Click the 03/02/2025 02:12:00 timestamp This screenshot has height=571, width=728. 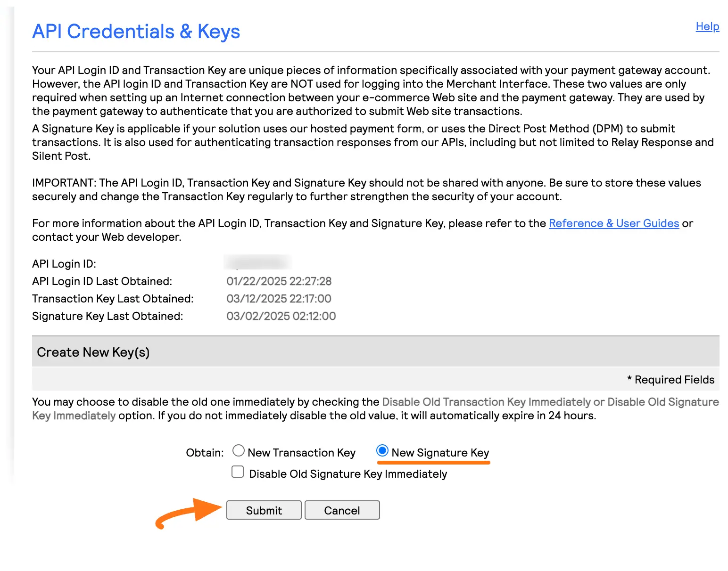tap(281, 316)
